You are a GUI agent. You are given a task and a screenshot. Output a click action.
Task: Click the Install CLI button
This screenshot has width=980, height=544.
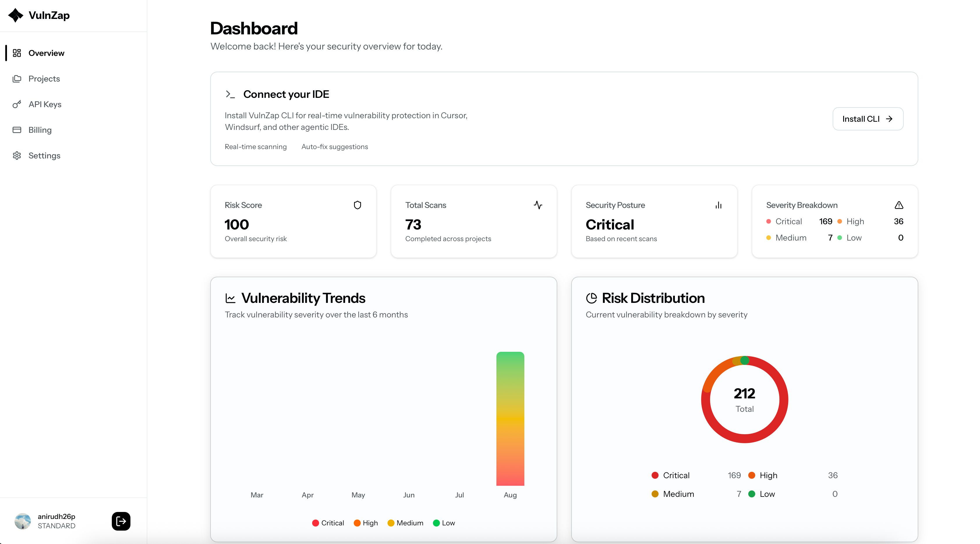pos(867,119)
